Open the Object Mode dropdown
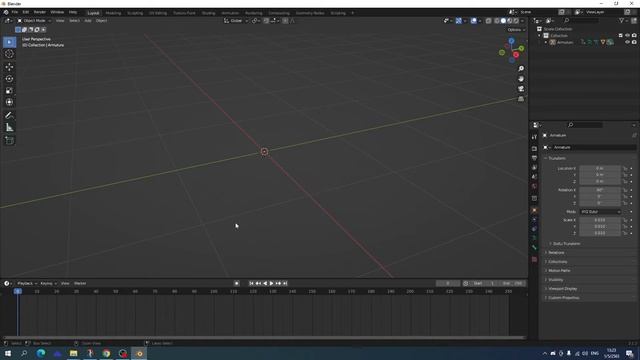Image resolution: width=640 pixels, height=360 pixels. point(34,21)
